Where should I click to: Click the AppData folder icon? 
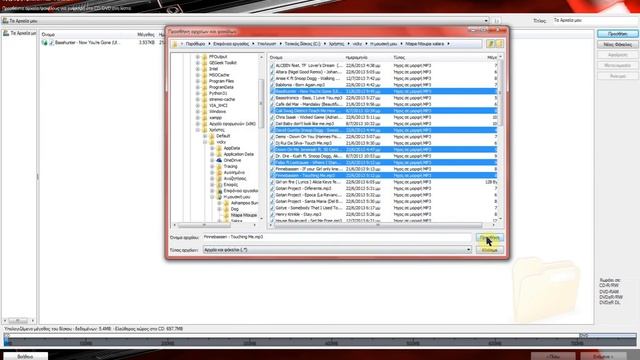(219, 148)
